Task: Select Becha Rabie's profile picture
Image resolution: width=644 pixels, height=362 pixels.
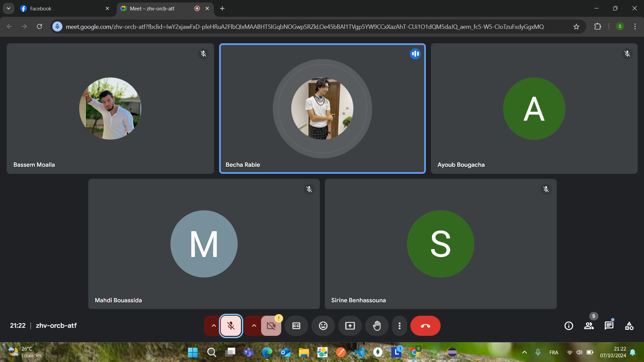Action: pos(322,108)
